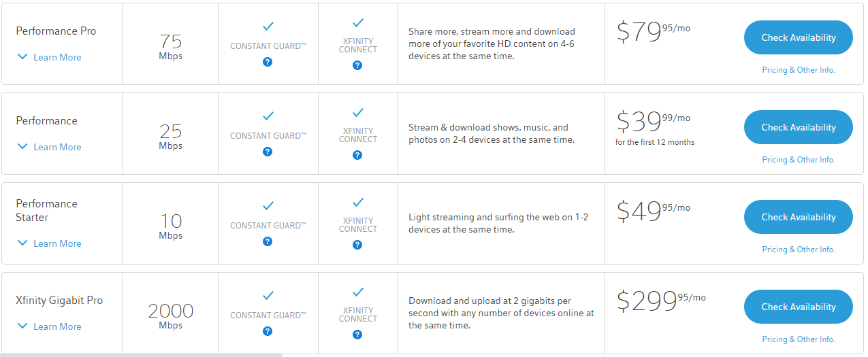Viewport: 868px width, 357px height.
Task: Check Availability for Performance Starter plan
Action: pyautogui.click(x=798, y=217)
